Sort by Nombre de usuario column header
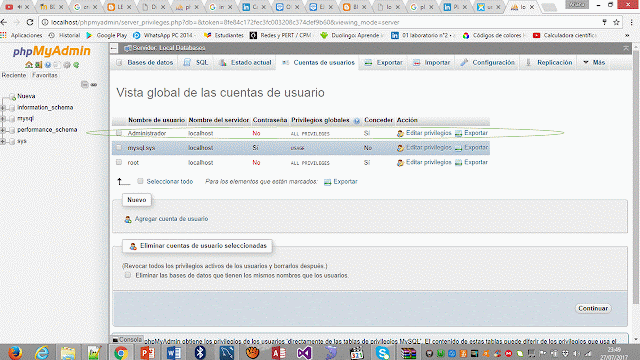Image resolution: width=640 pixels, height=360 pixels. click(156, 120)
